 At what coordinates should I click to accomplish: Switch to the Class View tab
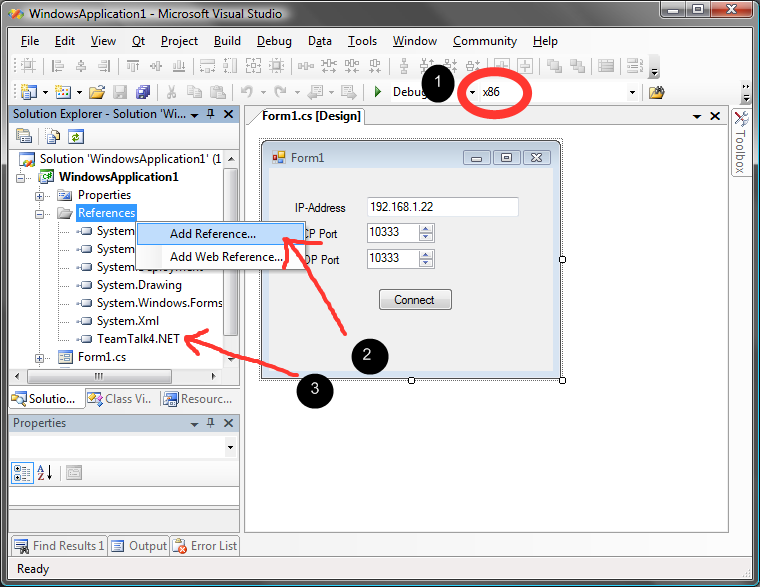119,399
